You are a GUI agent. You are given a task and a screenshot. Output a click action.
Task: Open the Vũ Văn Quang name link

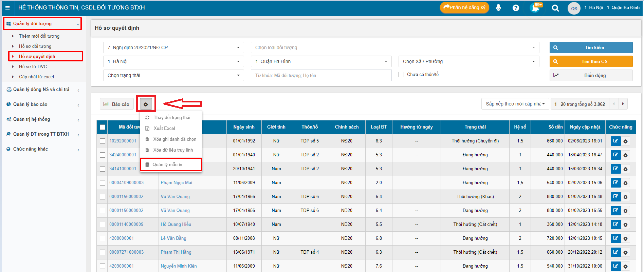point(175,196)
